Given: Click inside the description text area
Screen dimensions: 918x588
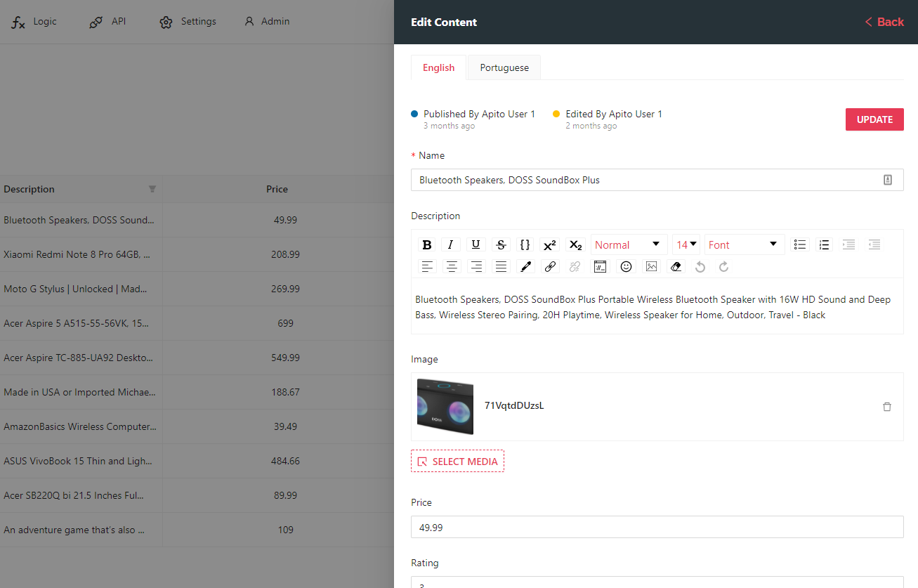Looking at the screenshot, I should coord(657,307).
